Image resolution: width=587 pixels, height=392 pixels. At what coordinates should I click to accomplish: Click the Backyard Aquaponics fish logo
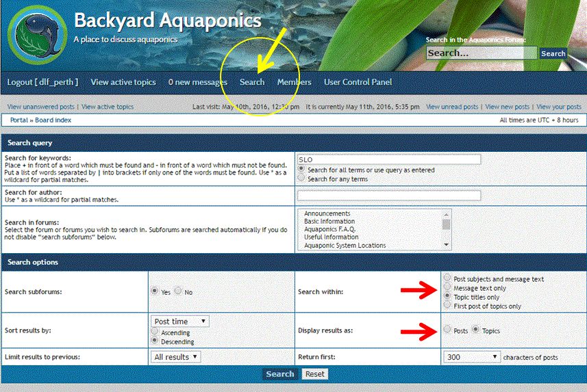coord(37,35)
